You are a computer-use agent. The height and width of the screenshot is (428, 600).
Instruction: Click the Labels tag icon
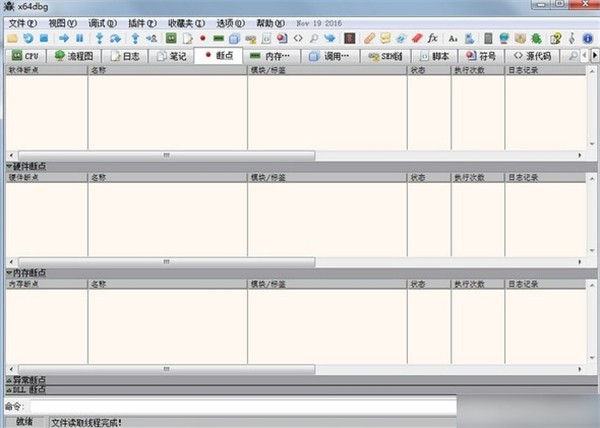click(401, 38)
